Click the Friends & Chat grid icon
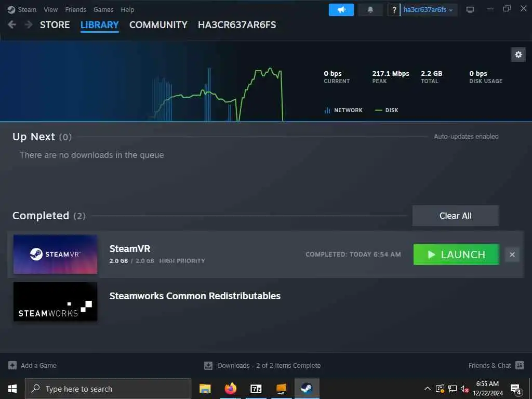This screenshot has height=399, width=532. tap(520, 365)
